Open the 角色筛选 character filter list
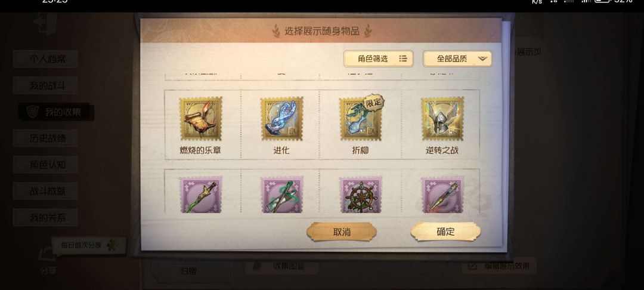644x290 pixels. point(378,58)
